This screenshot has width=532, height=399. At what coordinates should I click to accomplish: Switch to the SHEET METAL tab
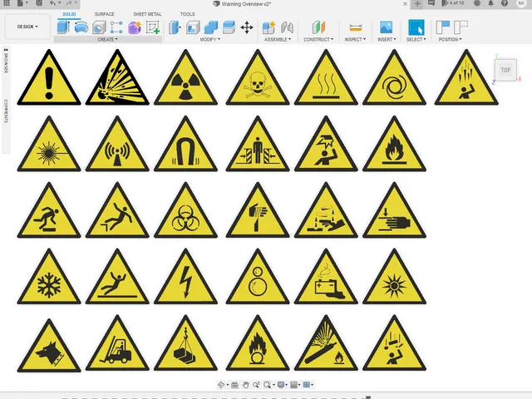tap(147, 14)
